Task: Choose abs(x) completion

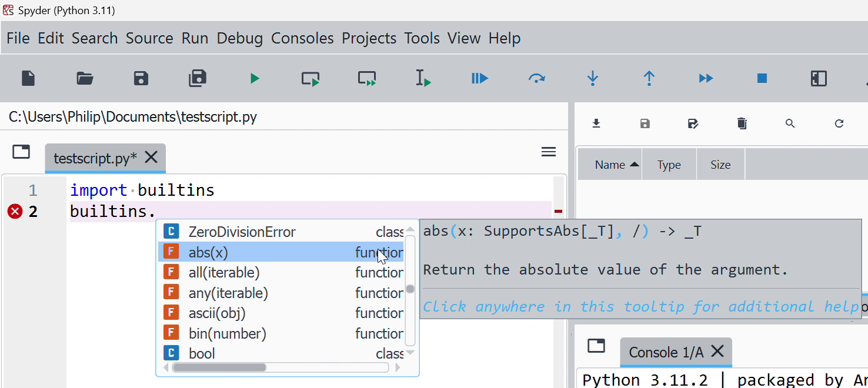Action: coord(281,252)
